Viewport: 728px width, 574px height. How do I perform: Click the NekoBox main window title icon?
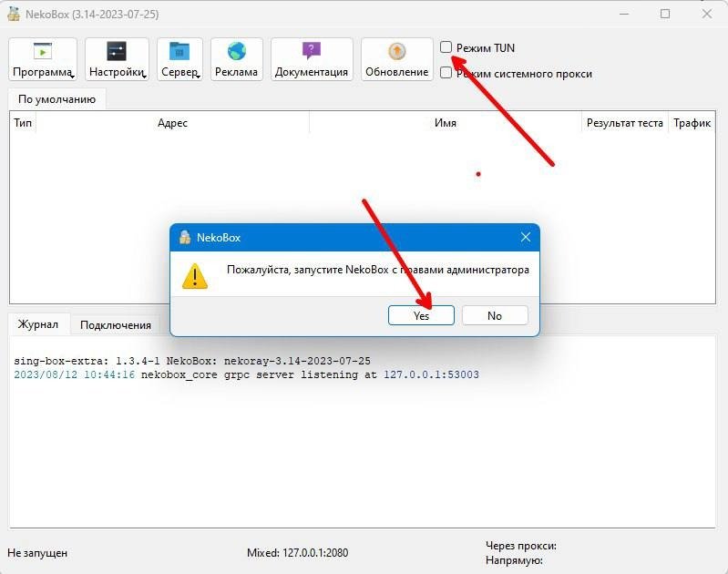pos(14,14)
